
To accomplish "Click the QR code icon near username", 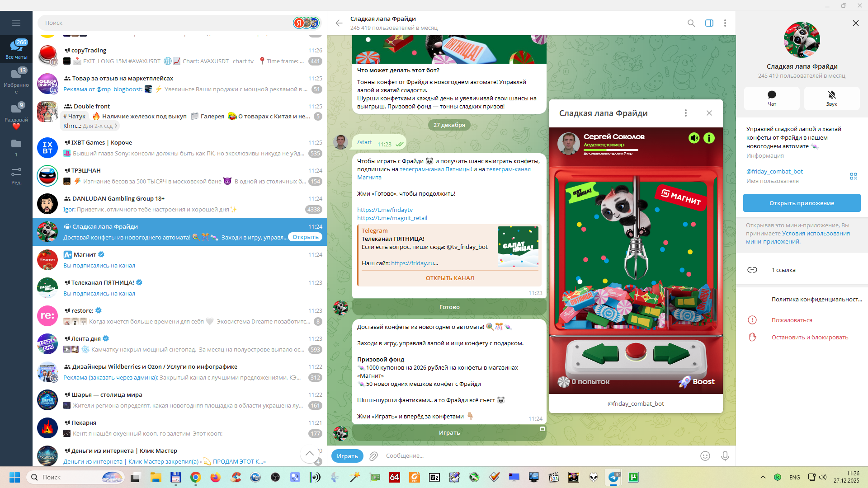I will coord(853,176).
